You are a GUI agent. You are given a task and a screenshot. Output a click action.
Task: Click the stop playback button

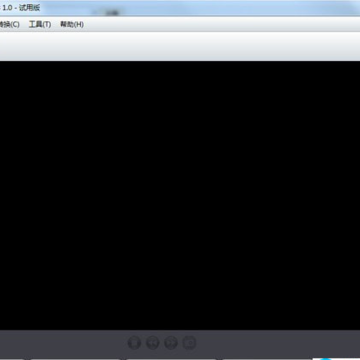coord(134,342)
